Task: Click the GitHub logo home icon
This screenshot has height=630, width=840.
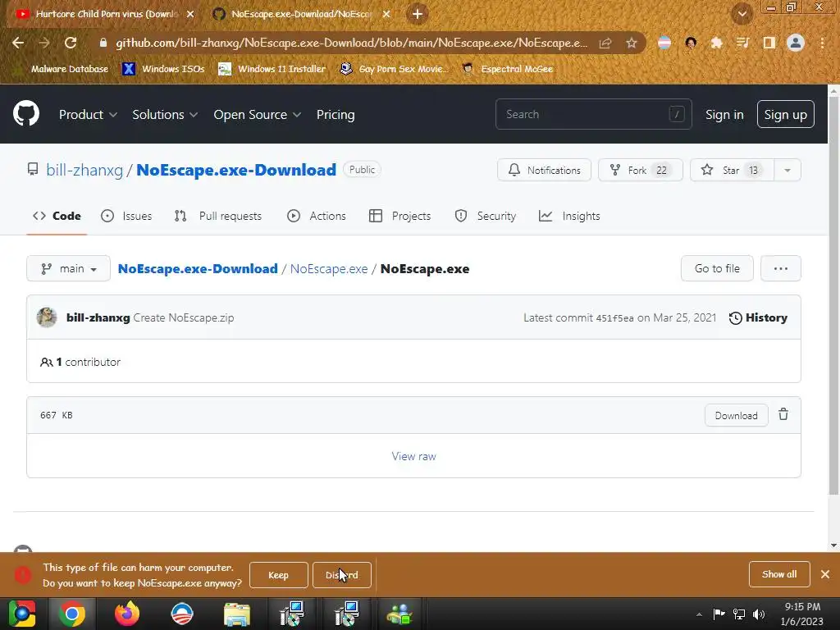Action: point(25,113)
